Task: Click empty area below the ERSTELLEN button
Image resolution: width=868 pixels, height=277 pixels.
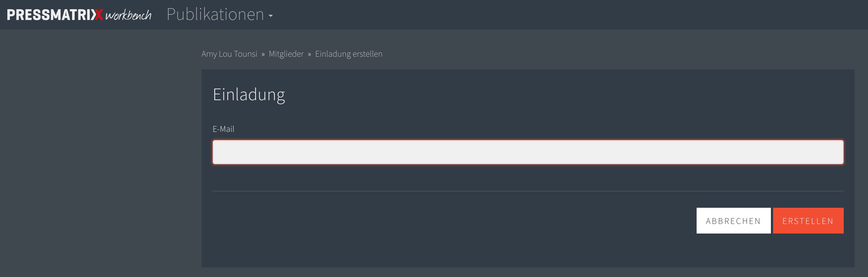Action: coord(808,250)
